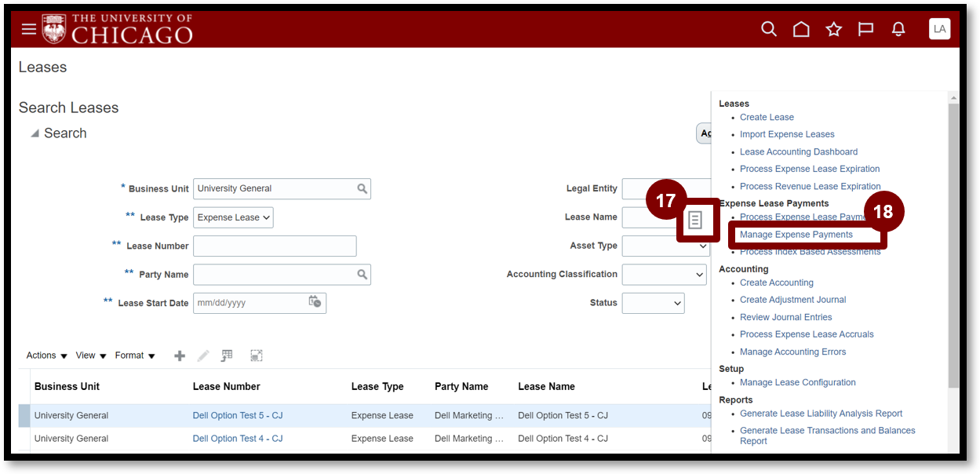Open the search magnifier in header

click(769, 29)
